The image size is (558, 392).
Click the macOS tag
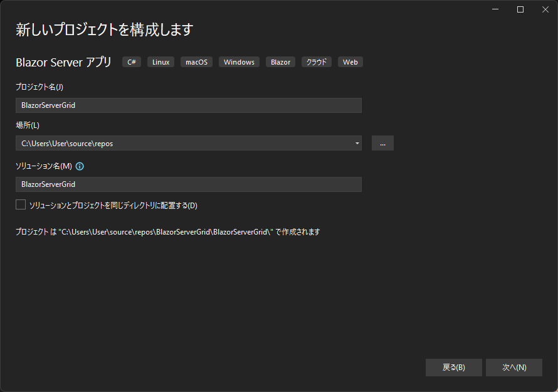pos(196,62)
